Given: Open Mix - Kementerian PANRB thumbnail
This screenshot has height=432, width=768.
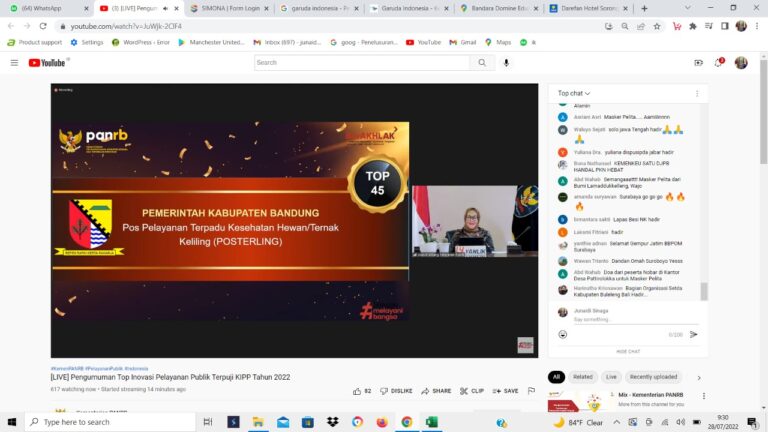Looking at the screenshot, I should (x=577, y=401).
